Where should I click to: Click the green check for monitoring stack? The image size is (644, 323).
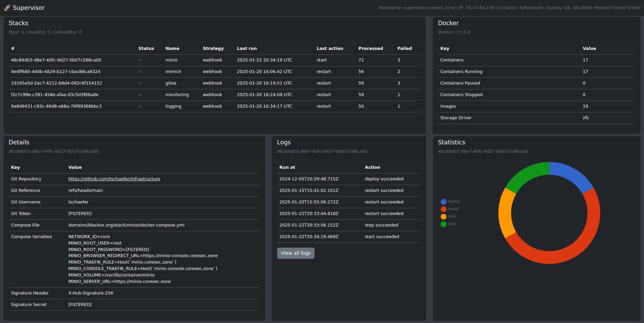coord(140,95)
